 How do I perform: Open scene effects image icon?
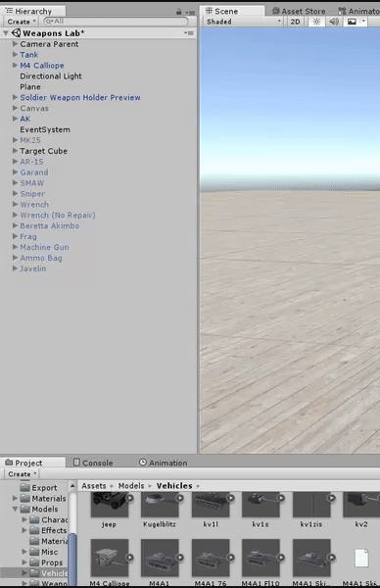point(352,22)
